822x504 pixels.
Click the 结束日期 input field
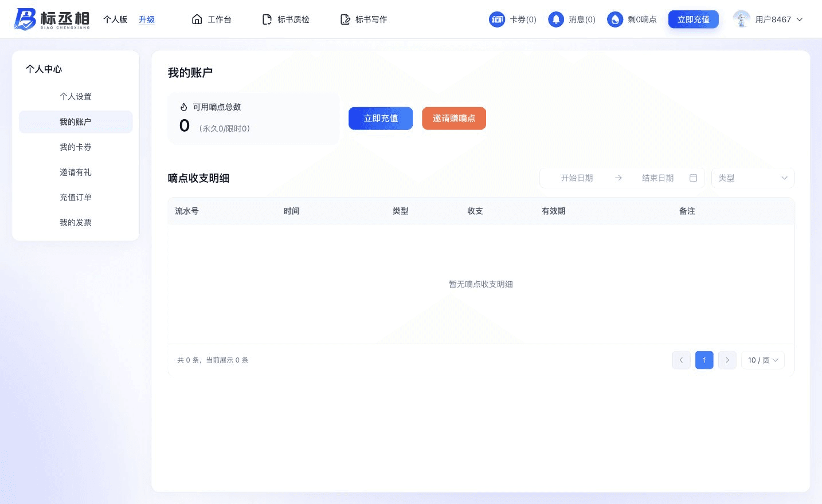coord(658,178)
